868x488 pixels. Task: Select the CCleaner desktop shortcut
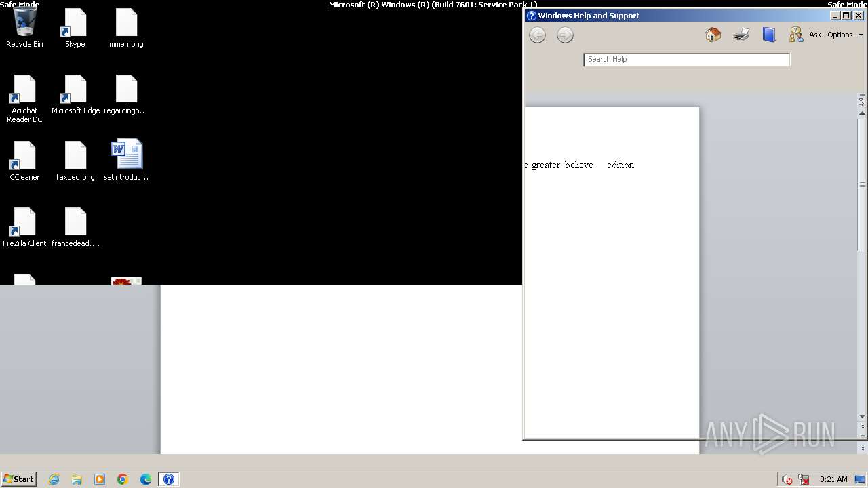(x=24, y=161)
